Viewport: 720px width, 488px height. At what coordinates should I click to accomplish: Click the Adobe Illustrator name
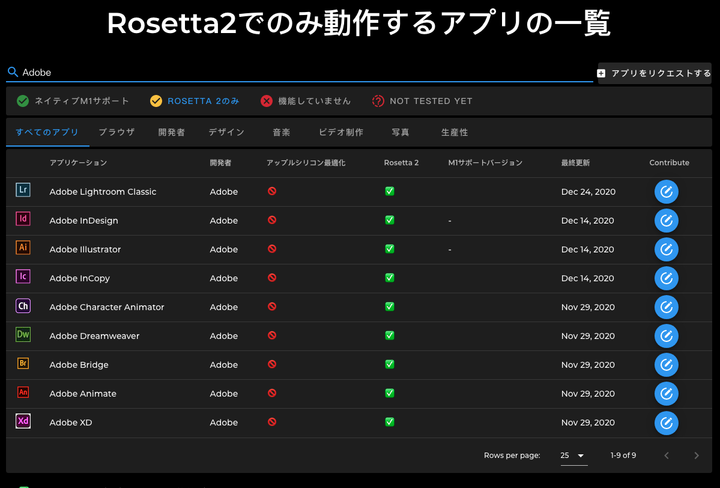pos(85,249)
